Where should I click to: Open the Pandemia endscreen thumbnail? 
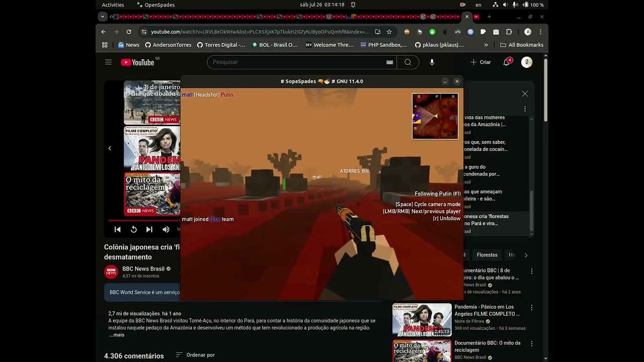point(152,148)
